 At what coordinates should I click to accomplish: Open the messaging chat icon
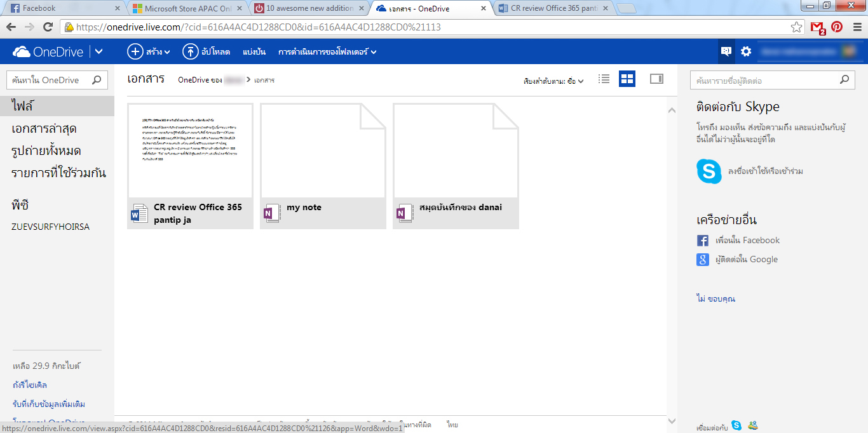pos(726,51)
